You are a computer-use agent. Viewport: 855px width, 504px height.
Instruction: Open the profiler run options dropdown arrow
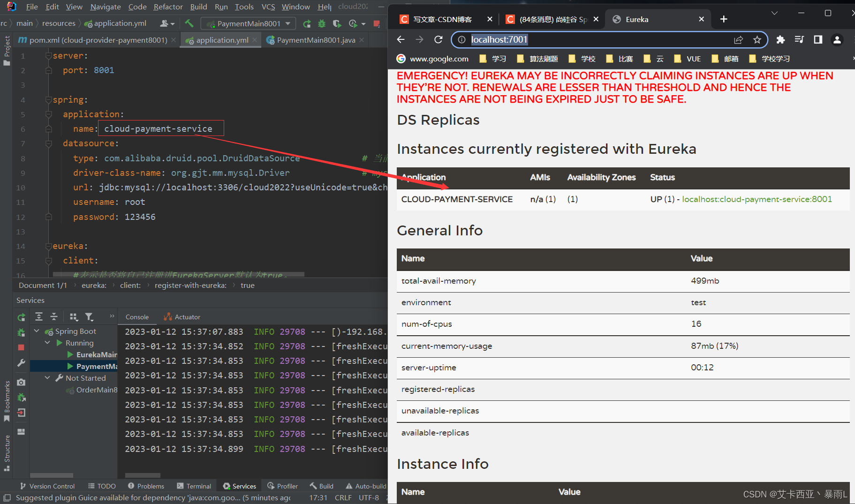[363, 24]
